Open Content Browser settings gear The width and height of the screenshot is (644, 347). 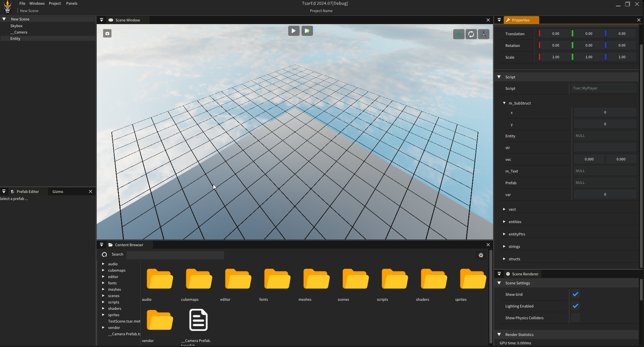[x=481, y=255]
